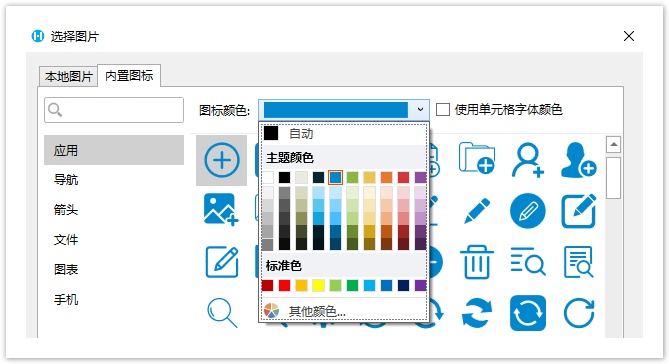
Task: Select the pencil in solid circle icon
Action: 528,210
